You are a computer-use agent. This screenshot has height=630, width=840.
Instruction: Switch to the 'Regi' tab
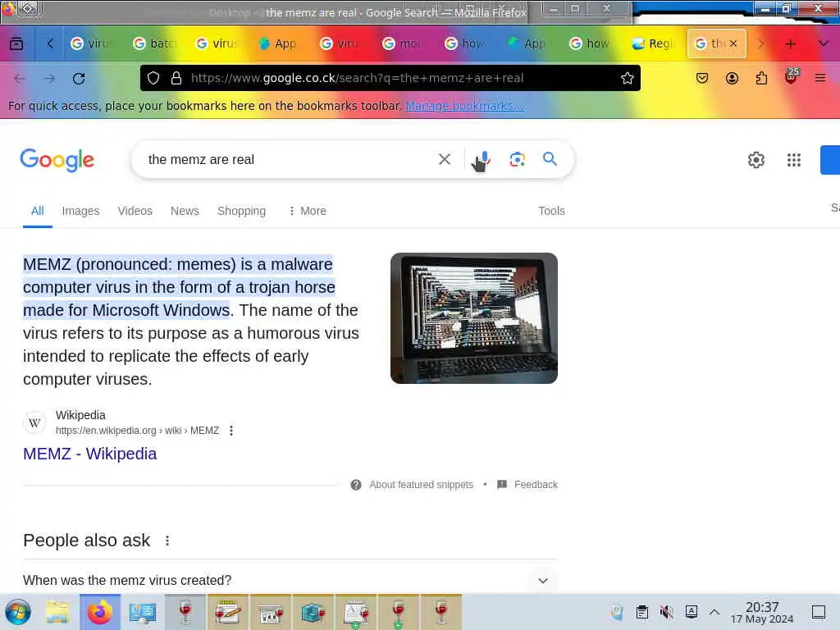tap(653, 44)
